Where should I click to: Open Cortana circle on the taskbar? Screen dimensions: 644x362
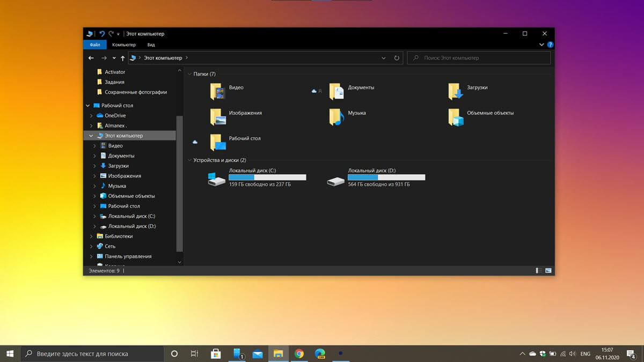pos(174,354)
